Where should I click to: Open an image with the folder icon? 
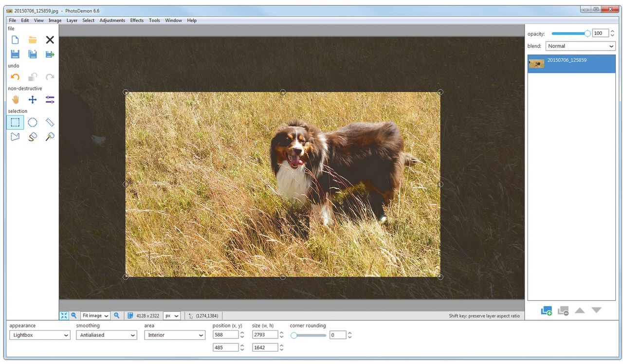pyautogui.click(x=33, y=40)
